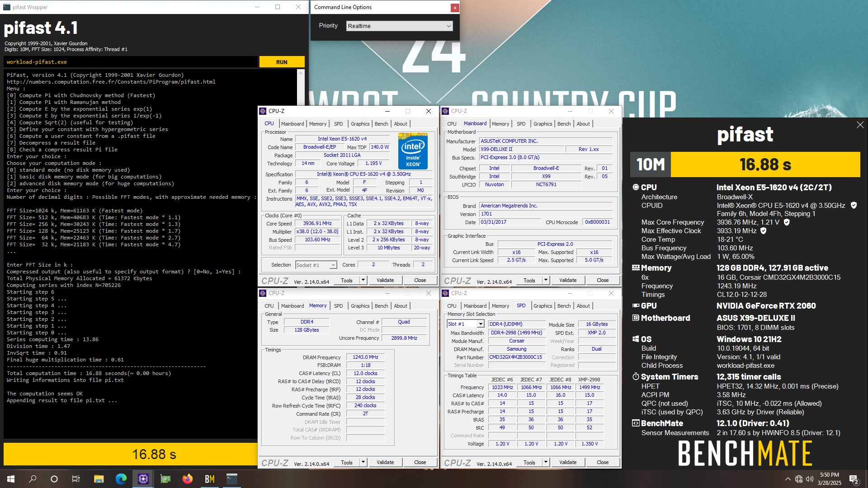This screenshot has height=488, width=868.
Task: Click the Part Number CMD32GX4M2B3000C15 field
Action: 516,357
